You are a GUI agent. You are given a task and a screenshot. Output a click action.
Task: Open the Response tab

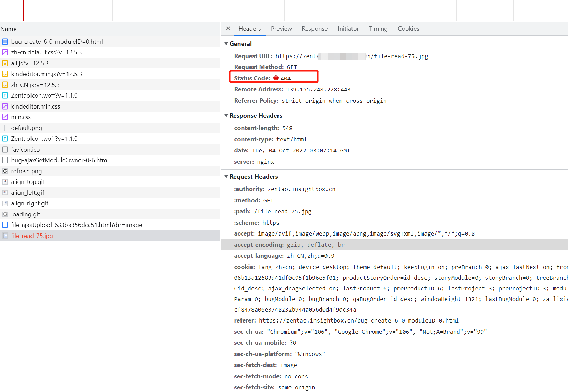[x=314, y=29]
